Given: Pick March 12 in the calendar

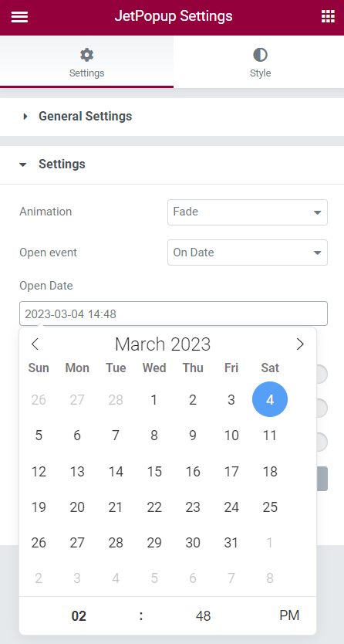Looking at the screenshot, I should click(39, 472).
